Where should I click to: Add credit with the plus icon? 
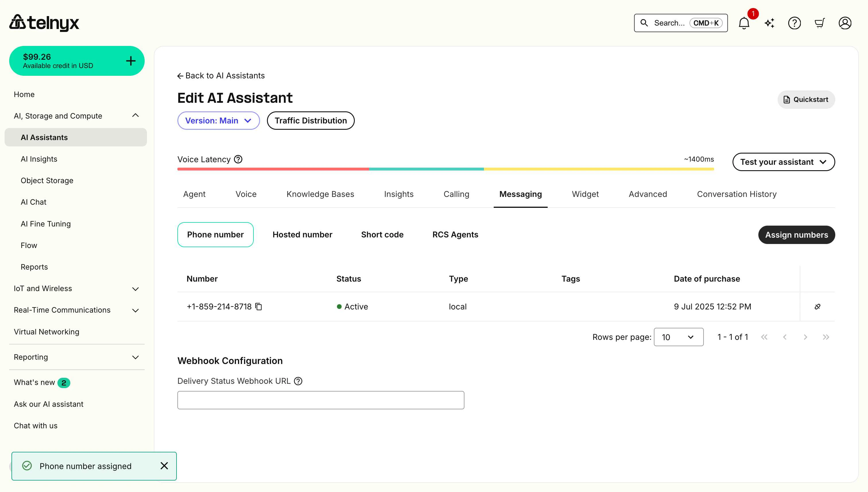click(x=131, y=61)
